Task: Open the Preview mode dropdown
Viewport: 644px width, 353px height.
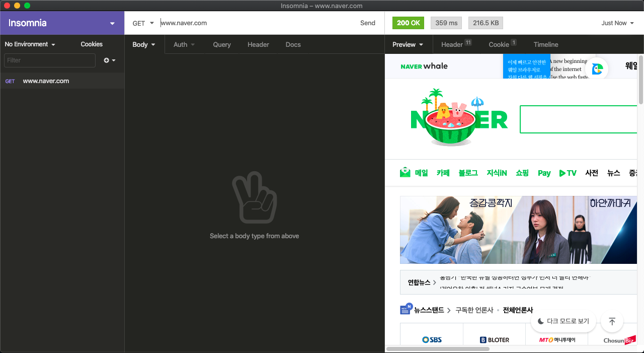Action: click(x=408, y=44)
